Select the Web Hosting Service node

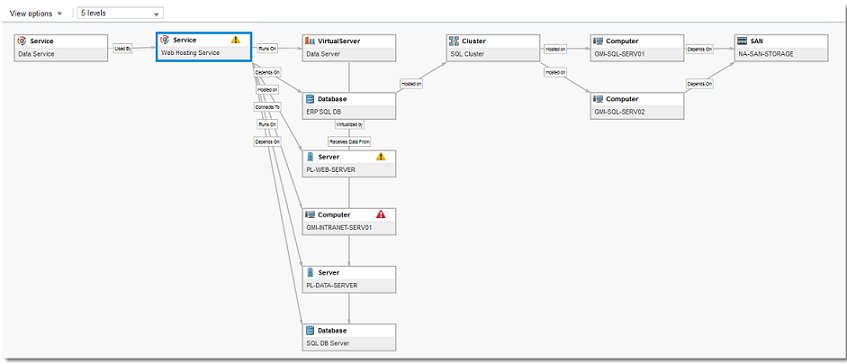(x=204, y=47)
